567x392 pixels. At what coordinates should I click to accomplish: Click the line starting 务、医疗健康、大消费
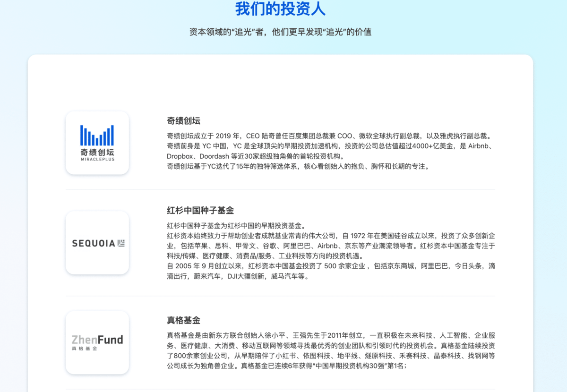coord(331,346)
